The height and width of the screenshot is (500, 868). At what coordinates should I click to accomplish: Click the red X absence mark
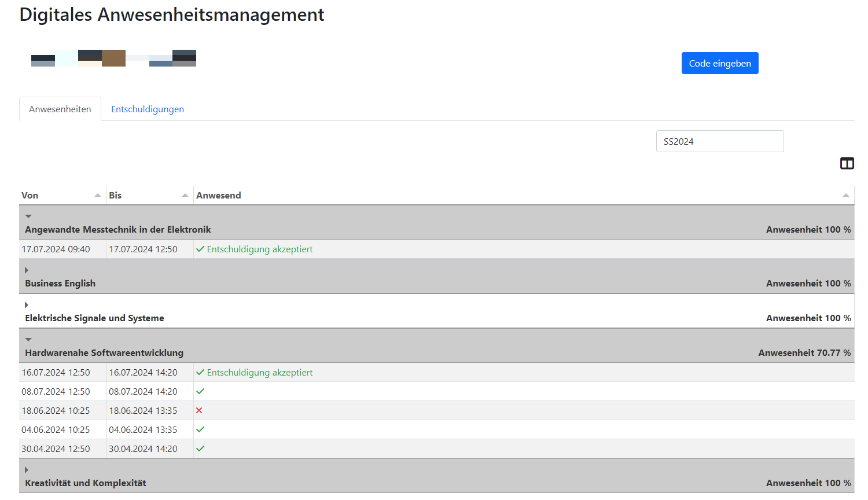coord(199,411)
